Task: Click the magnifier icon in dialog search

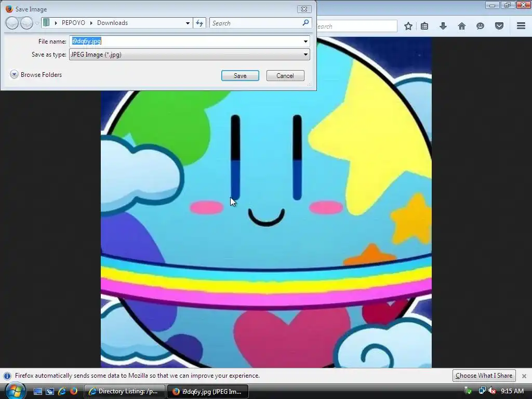Action: 305,23
